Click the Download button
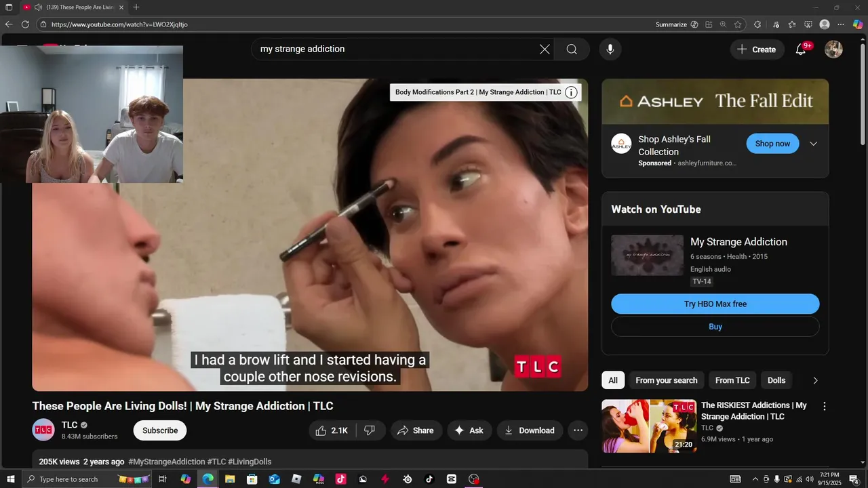 coord(530,430)
